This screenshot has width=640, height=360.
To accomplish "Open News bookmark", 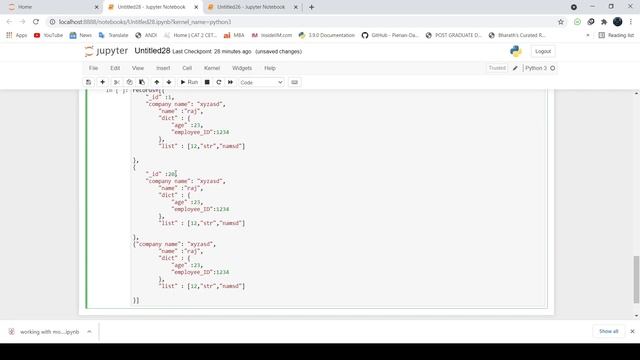I will tap(80, 35).
